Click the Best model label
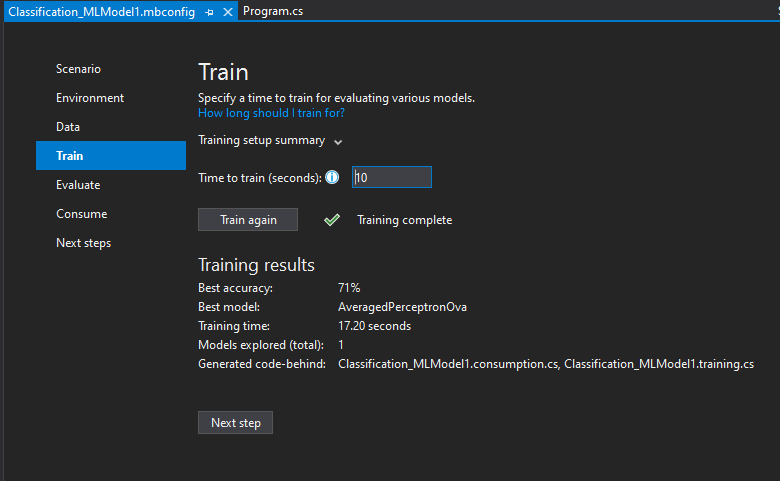Image resolution: width=780 pixels, height=481 pixels. pyautogui.click(x=229, y=307)
